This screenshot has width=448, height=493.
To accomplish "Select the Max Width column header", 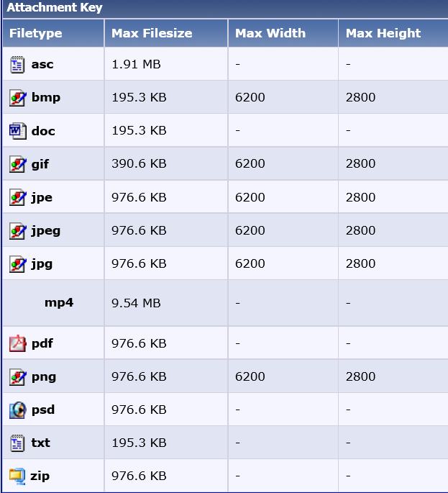I will point(283,33).
